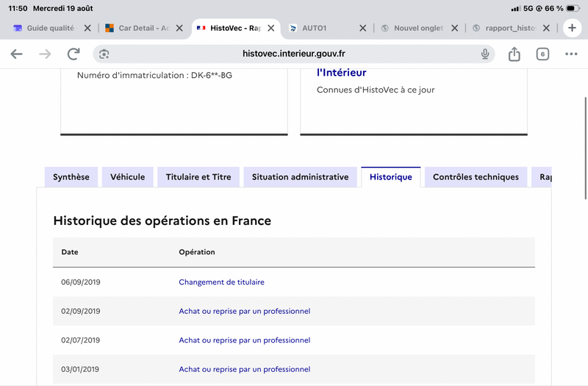Click Achat ou reprise dated 02/07/2019
This screenshot has width=588, height=386.
pyautogui.click(x=245, y=340)
